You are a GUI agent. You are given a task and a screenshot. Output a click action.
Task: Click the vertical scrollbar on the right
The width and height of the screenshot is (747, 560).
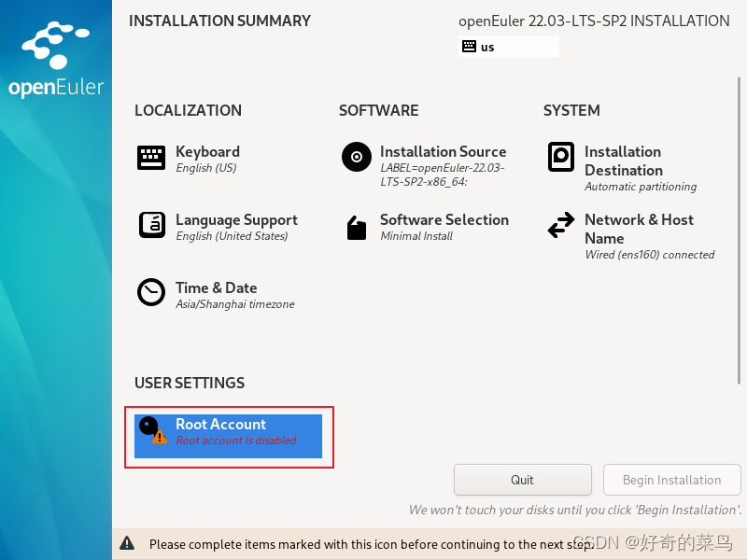click(x=739, y=230)
